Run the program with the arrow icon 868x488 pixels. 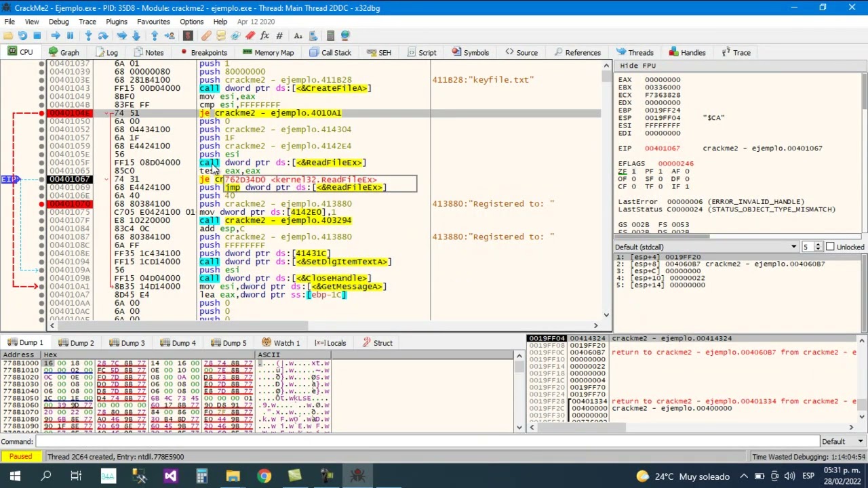point(56,35)
